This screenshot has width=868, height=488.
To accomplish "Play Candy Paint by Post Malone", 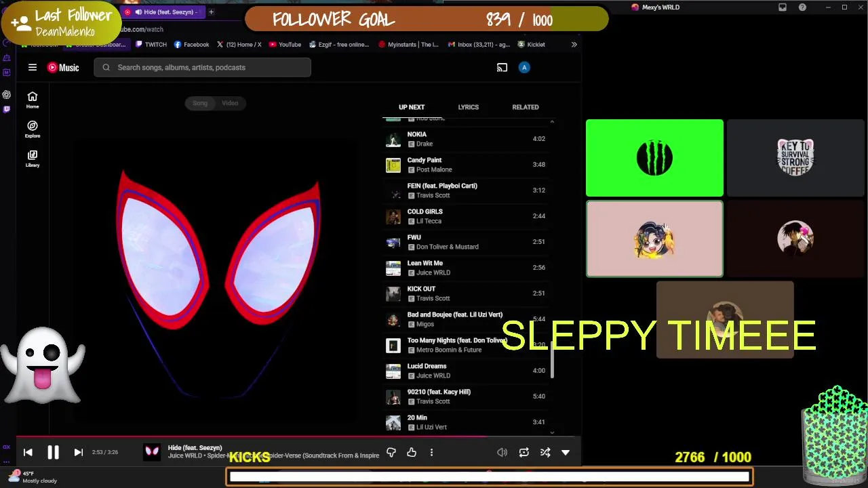I will [x=468, y=165].
